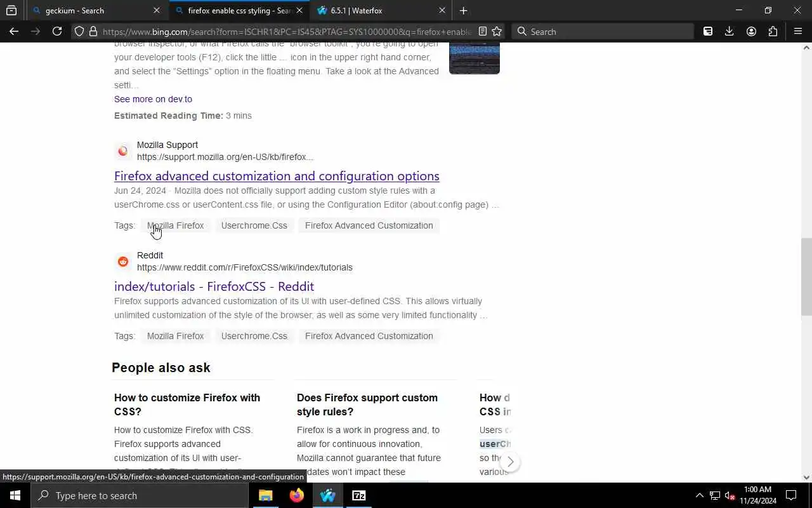812x508 pixels.
Task: Reload the current page
Action: [57, 31]
